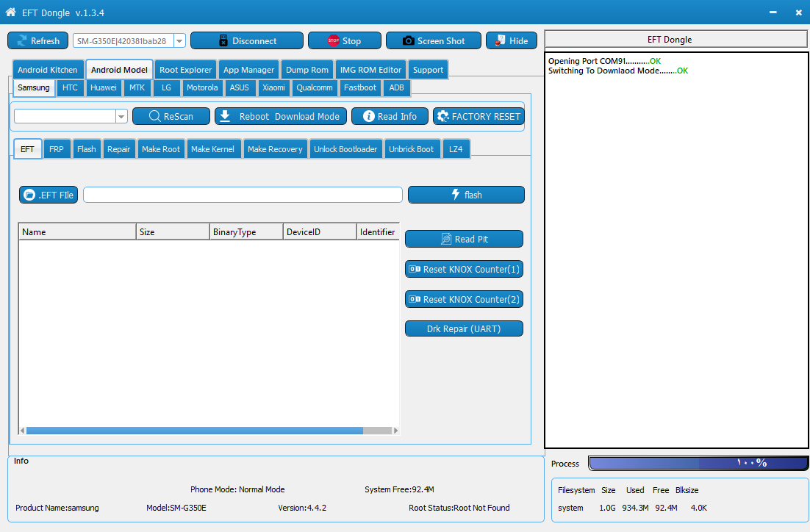The width and height of the screenshot is (810, 532).
Task: Open the Support tab
Action: point(428,70)
